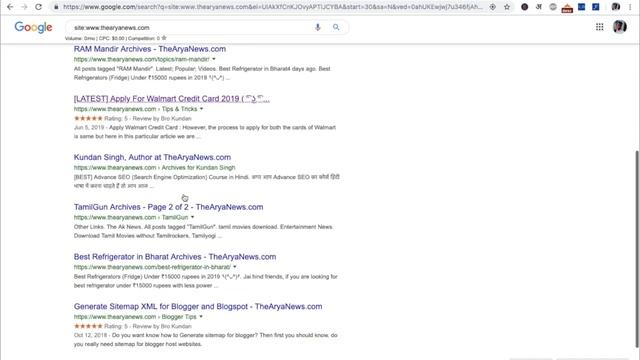Viewport: 640px width, 360px height.
Task: Go back using the browser back arrow
Action: tap(10, 7)
